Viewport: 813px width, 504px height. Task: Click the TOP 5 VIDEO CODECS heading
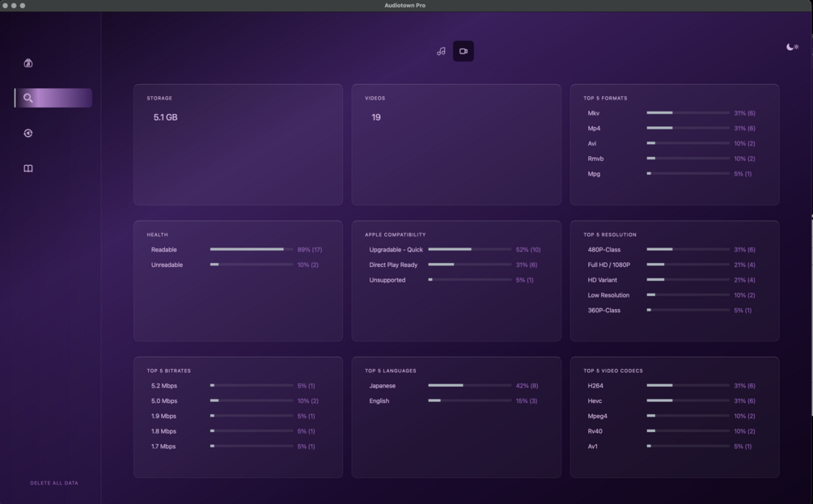pos(613,371)
